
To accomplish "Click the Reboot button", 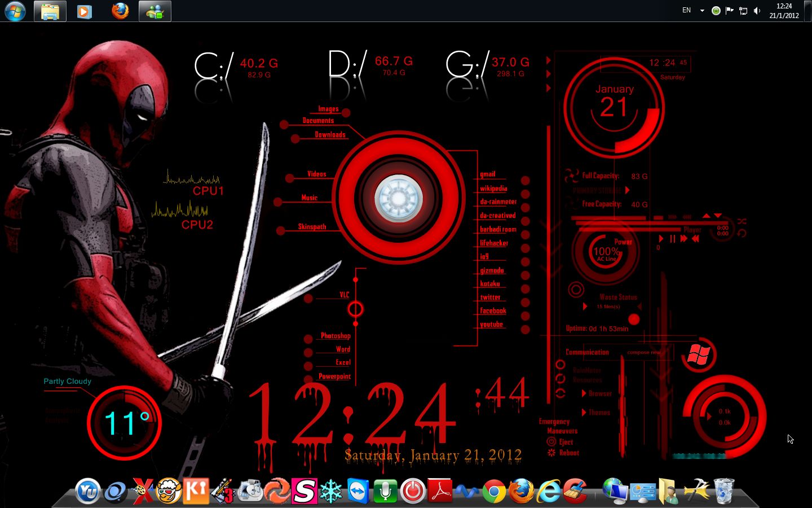I will click(569, 453).
